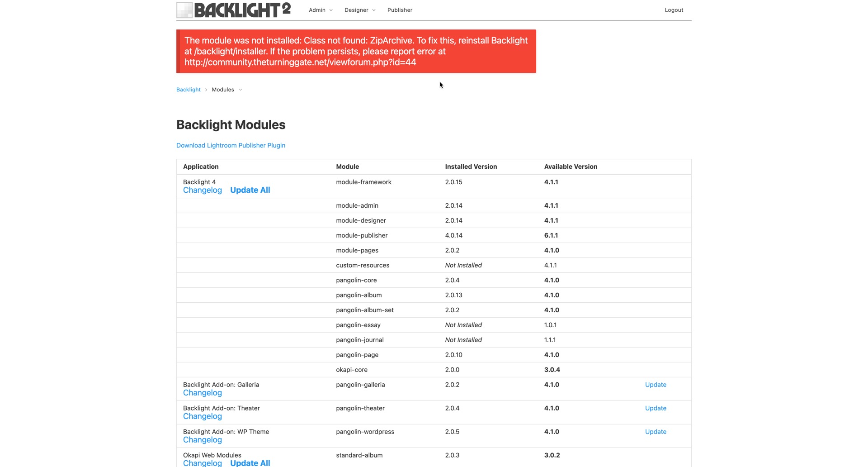Open the Admin dropdown menu
The height and width of the screenshot is (467, 868).
(x=321, y=10)
